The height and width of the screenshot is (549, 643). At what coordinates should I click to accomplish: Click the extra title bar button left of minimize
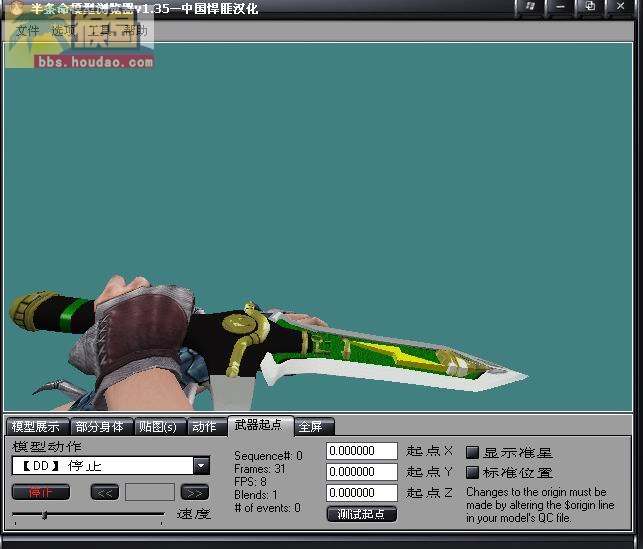[530, 7]
